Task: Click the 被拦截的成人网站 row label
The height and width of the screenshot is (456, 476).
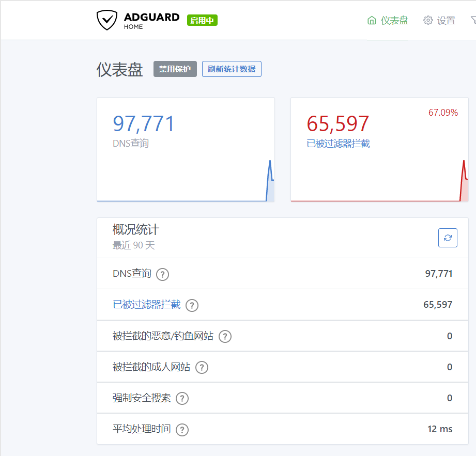Action: click(x=151, y=367)
